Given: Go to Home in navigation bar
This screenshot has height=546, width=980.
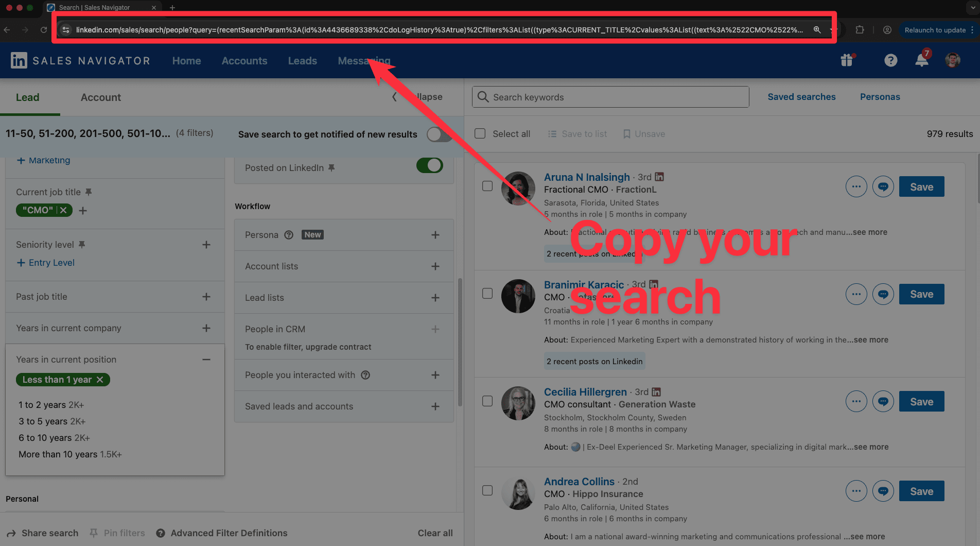Looking at the screenshot, I should coord(187,61).
